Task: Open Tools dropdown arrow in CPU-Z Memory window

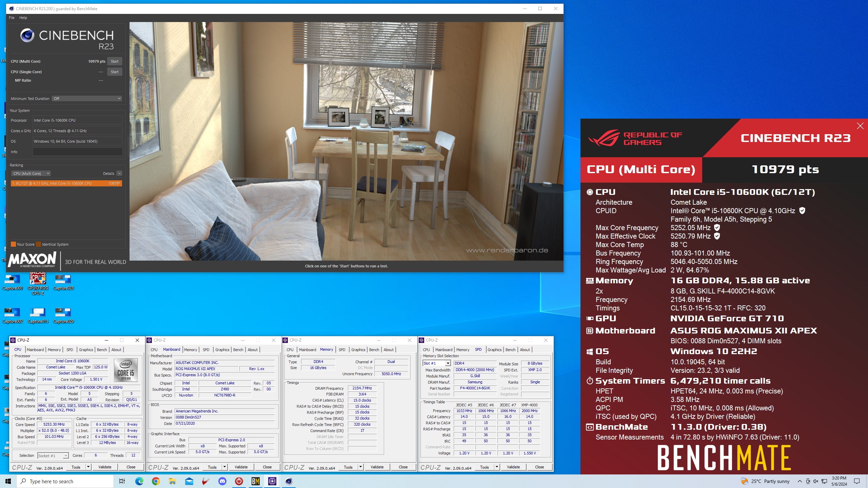Action: pyautogui.click(x=360, y=467)
